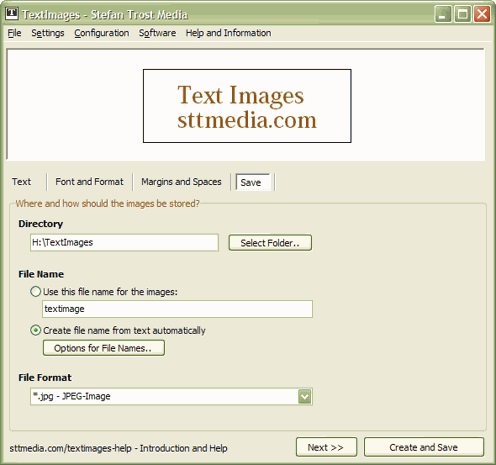The width and height of the screenshot is (496, 465).
Task: Select the Save tab
Action: (253, 182)
